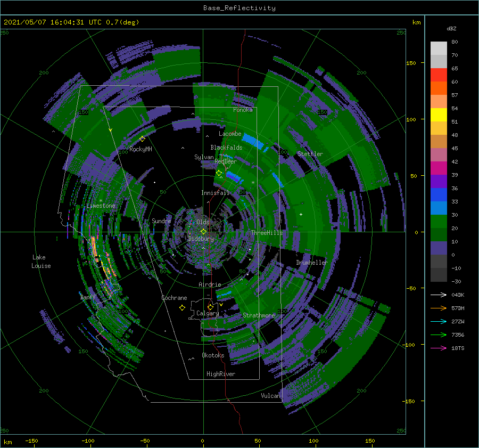Click the Lacombe city label
This screenshot has height=448, width=479.
pos(230,134)
